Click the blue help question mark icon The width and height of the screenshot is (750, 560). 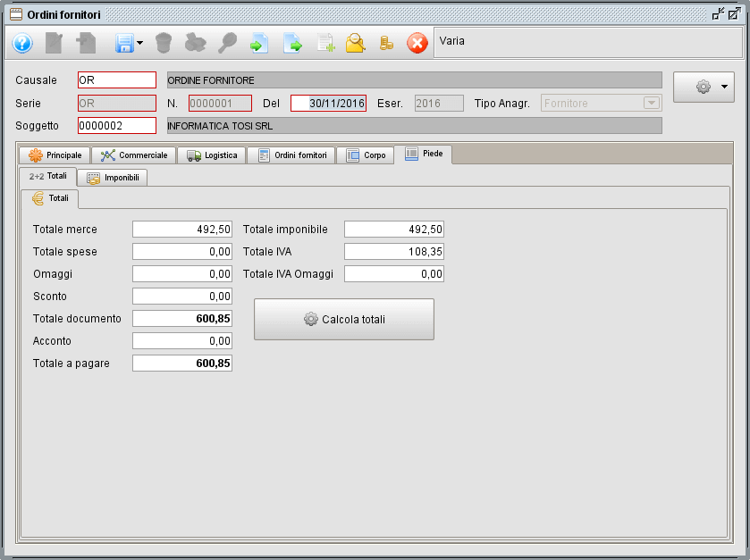pos(22,43)
